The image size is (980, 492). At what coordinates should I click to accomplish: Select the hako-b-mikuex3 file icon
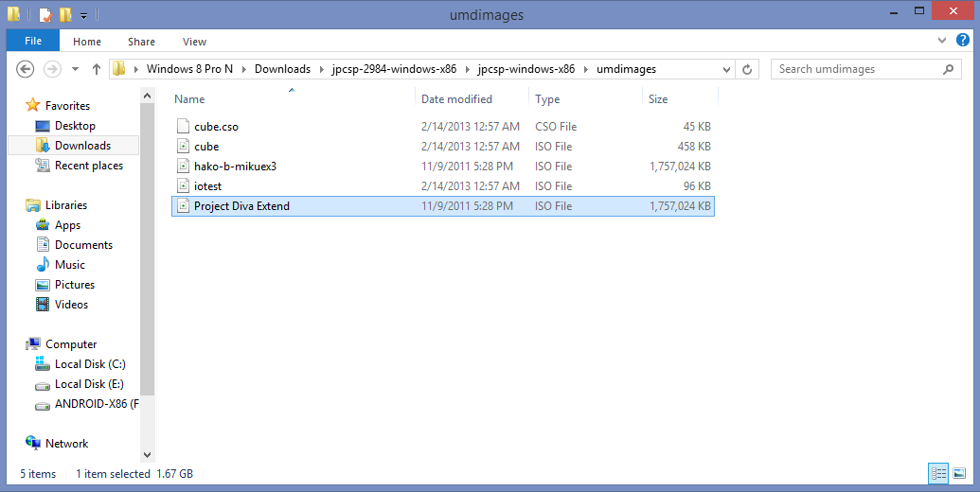(183, 167)
